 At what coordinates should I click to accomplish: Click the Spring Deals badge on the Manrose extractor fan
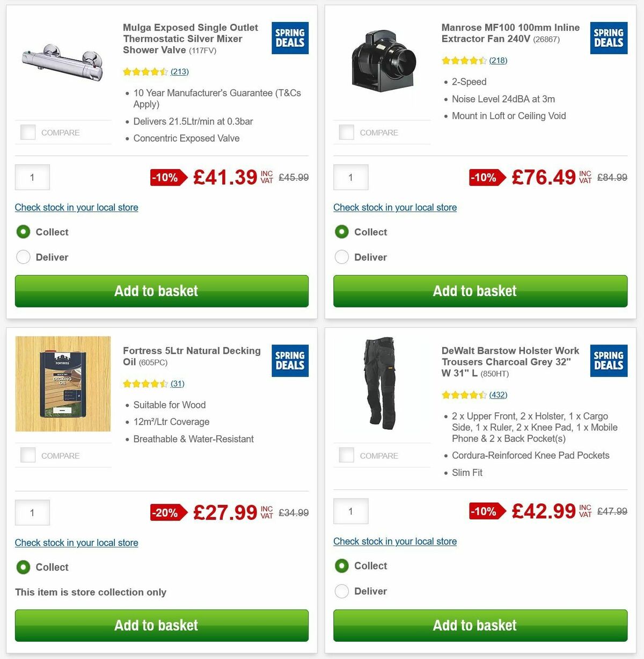click(x=609, y=38)
